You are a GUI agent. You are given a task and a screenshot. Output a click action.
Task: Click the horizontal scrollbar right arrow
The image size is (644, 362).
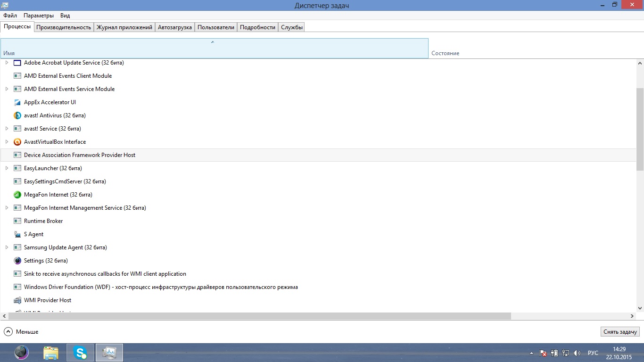tap(632, 316)
